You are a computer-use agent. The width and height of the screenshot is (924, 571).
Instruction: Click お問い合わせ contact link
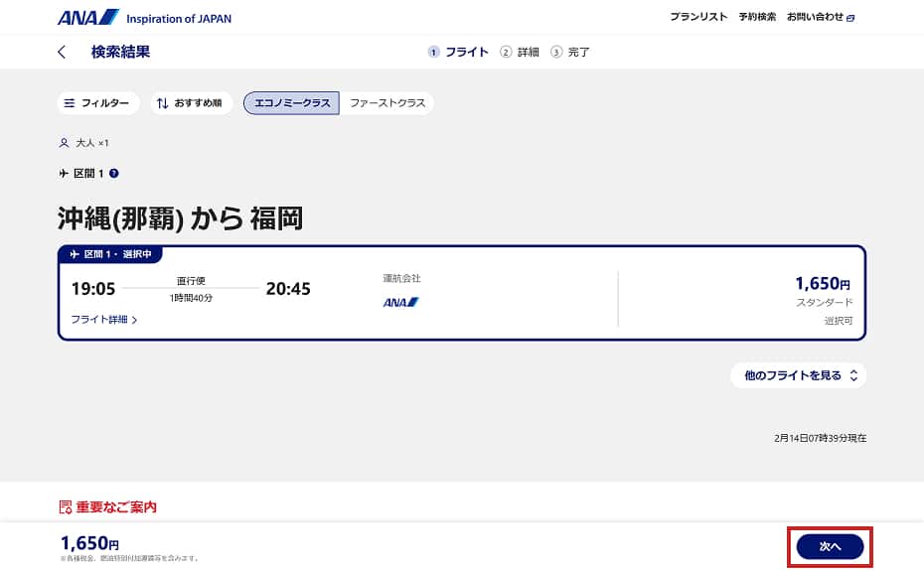point(816,17)
